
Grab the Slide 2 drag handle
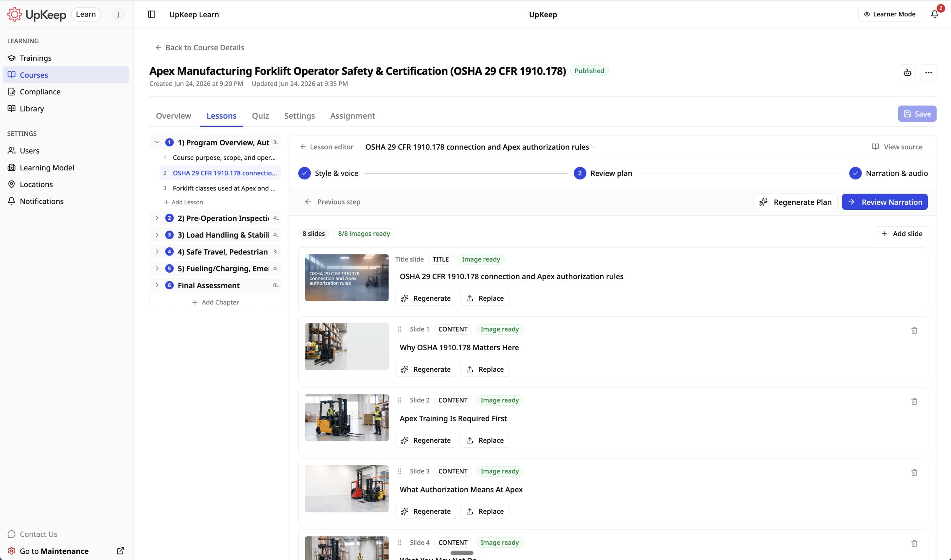coord(399,400)
